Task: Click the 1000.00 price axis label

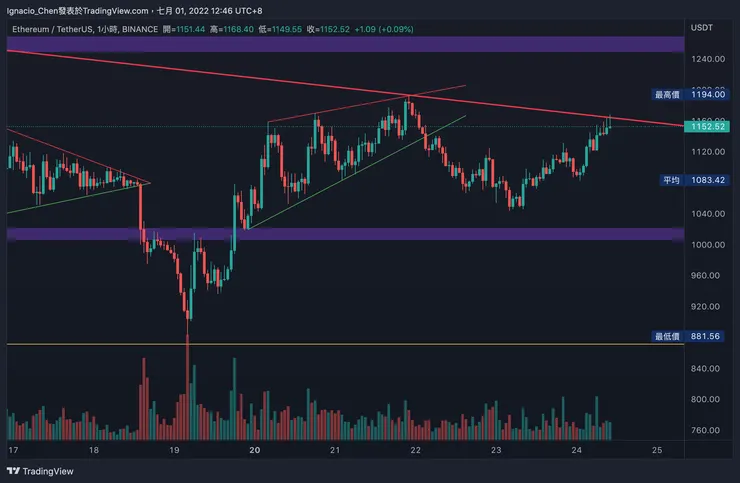Action: tap(708, 245)
